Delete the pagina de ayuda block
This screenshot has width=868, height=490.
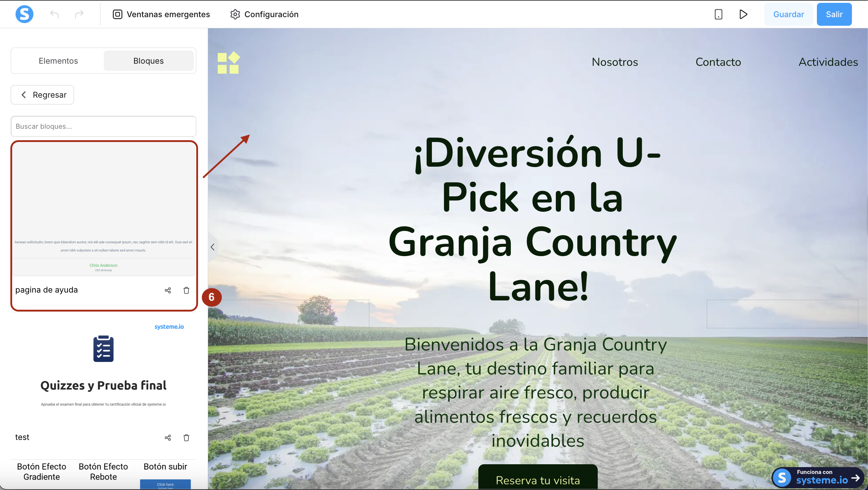point(186,290)
